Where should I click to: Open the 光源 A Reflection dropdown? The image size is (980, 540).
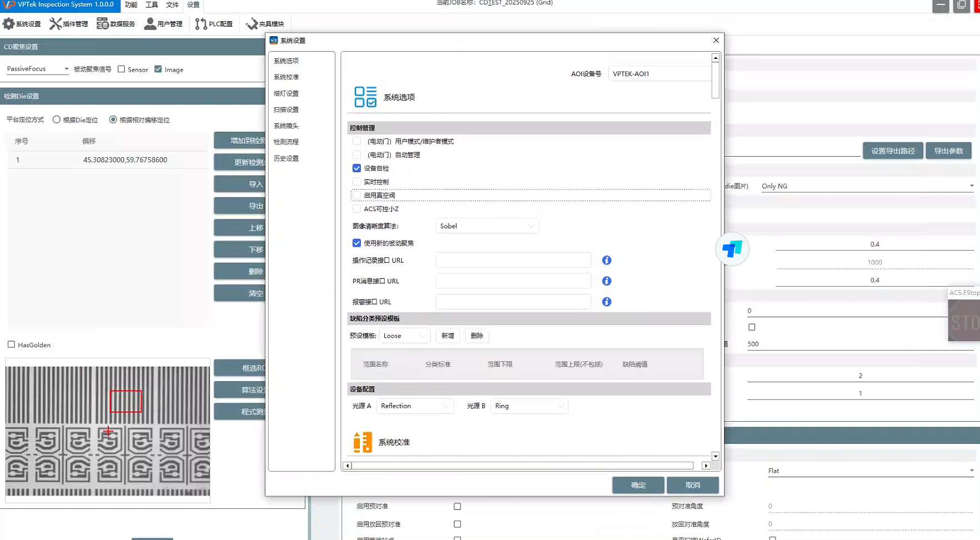click(x=415, y=406)
